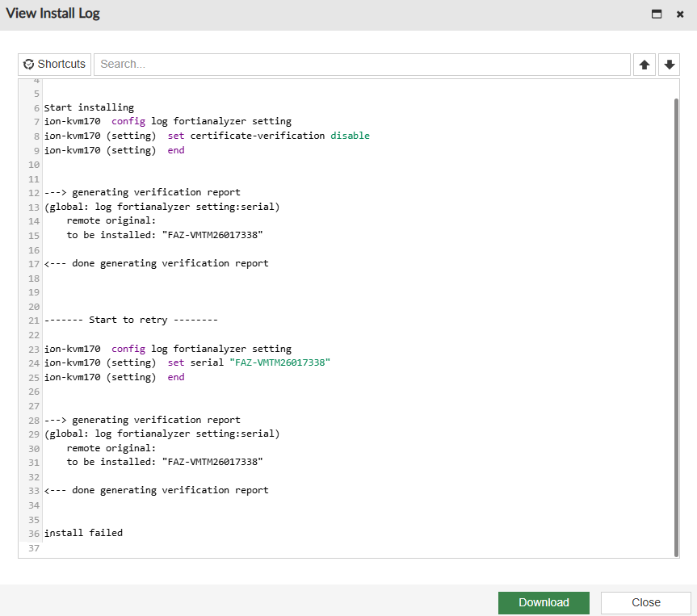Click the 'View Install Log' title
This screenshot has width=697, height=616.
tap(52, 14)
